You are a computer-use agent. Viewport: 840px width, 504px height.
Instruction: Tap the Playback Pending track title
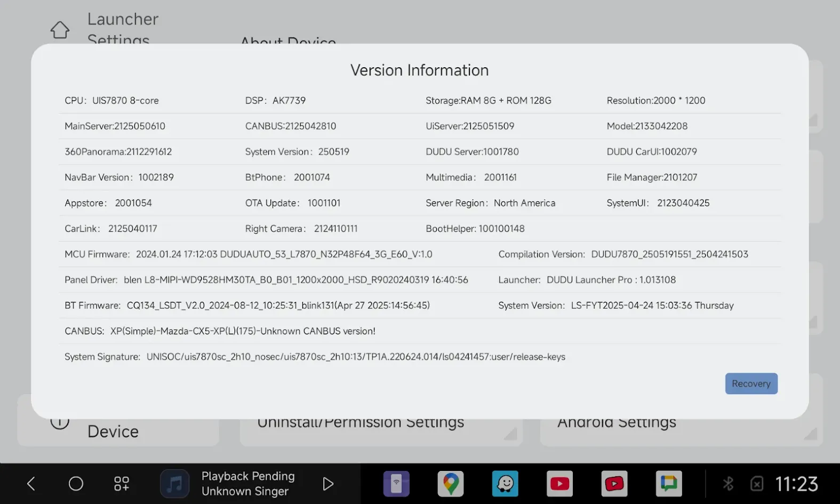[248, 476]
